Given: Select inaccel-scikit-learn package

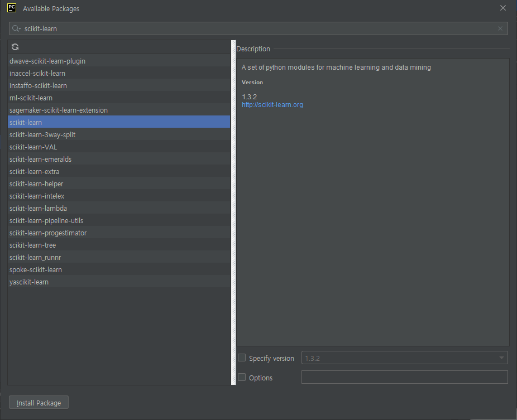Looking at the screenshot, I should (119, 73).
